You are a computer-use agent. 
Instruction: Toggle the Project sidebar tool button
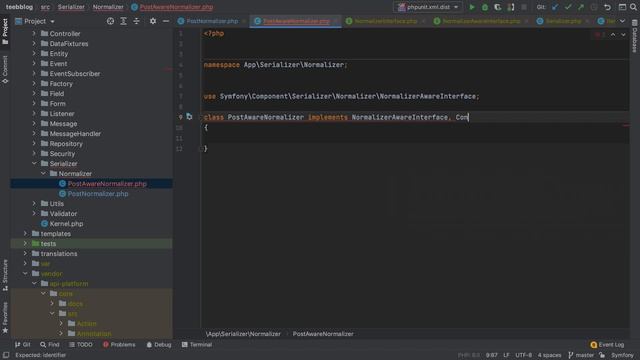[x=5, y=31]
